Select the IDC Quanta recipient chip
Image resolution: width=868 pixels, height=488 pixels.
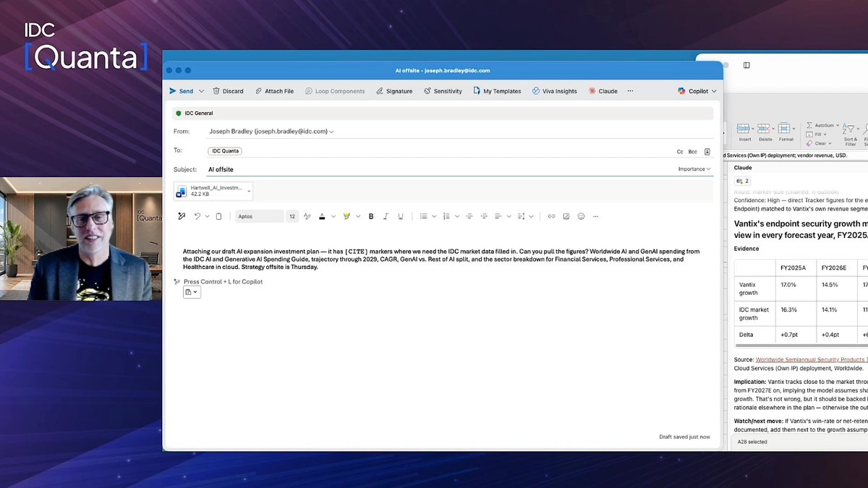[225, 151]
